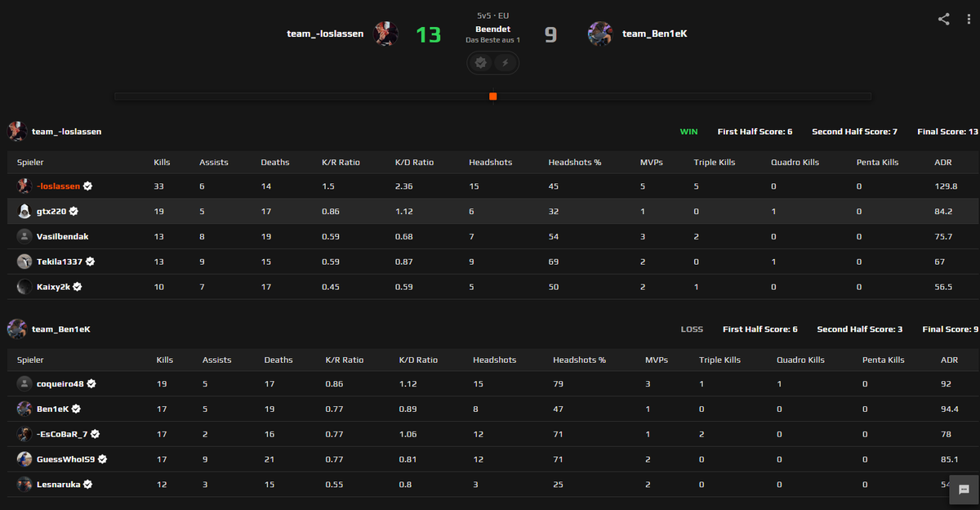Open coqueiro48 player profile link

[60, 383]
